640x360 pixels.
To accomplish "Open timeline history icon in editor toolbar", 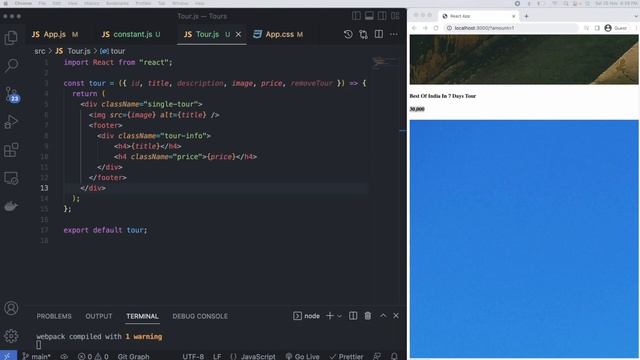I will [348, 34].
